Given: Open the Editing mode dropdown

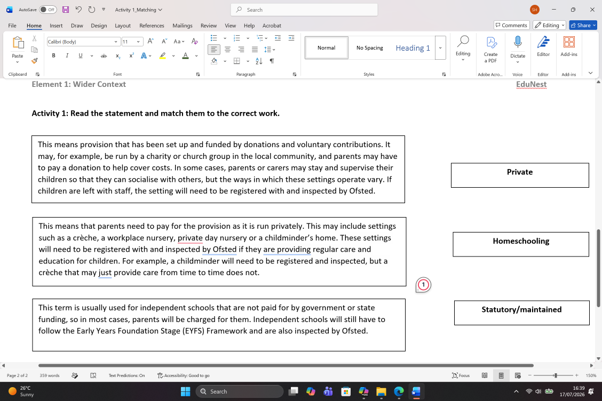Looking at the screenshot, I should click(549, 25).
